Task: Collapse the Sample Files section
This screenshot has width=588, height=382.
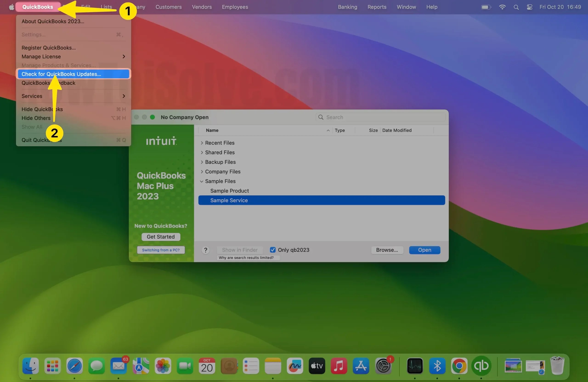Action: pyautogui.click(x=202, y=181)
